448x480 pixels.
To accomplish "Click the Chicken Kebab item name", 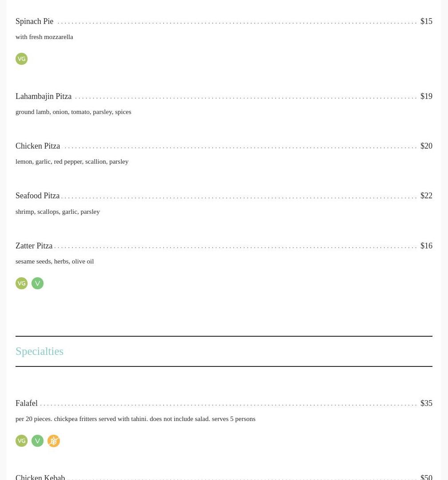I will click(40, 477).
